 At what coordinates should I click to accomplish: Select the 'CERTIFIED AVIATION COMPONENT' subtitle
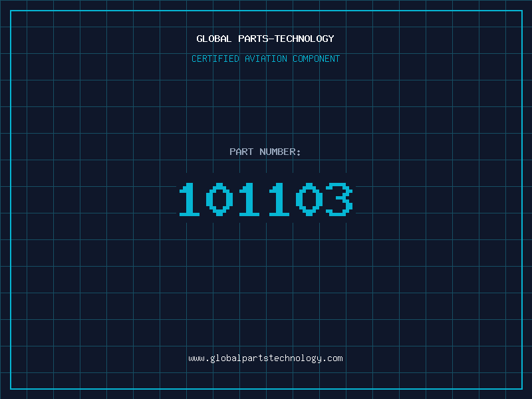click(265, 59)
